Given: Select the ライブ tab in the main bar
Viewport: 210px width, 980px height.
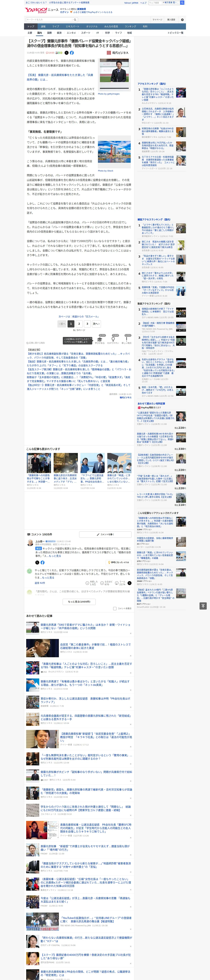Looking at the screenshot, I should coord(56,27).
